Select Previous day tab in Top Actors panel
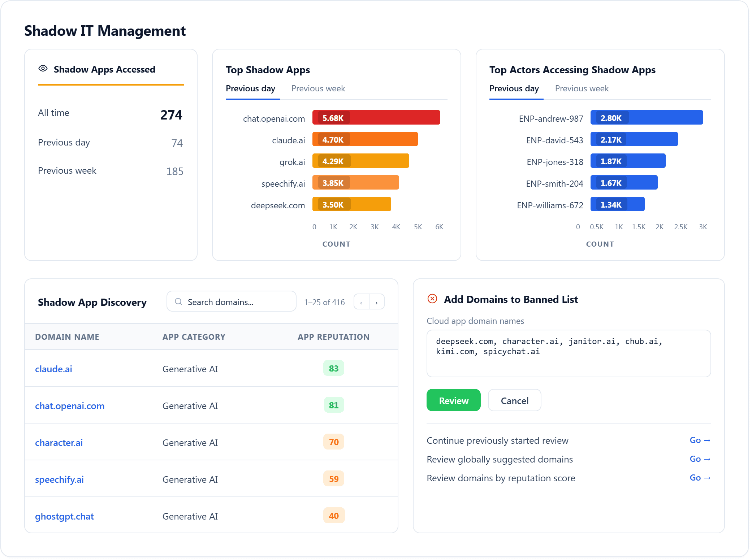 pos(514,88)
